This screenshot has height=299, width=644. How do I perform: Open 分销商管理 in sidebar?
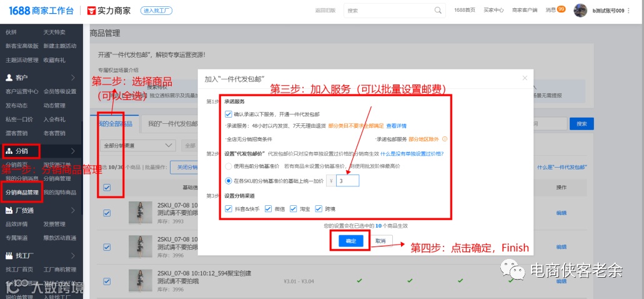click(57, 178)
